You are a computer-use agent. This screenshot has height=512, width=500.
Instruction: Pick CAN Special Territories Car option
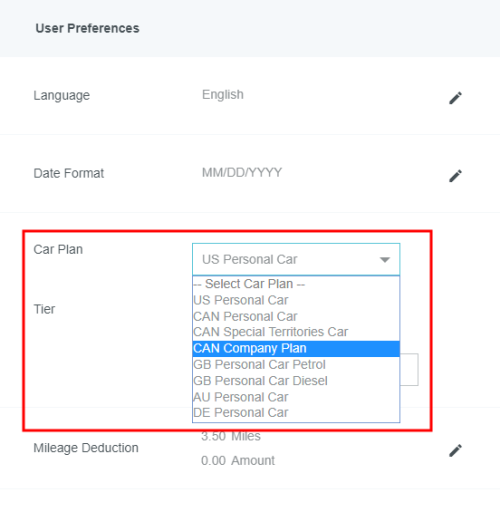(x=296, y=332)
